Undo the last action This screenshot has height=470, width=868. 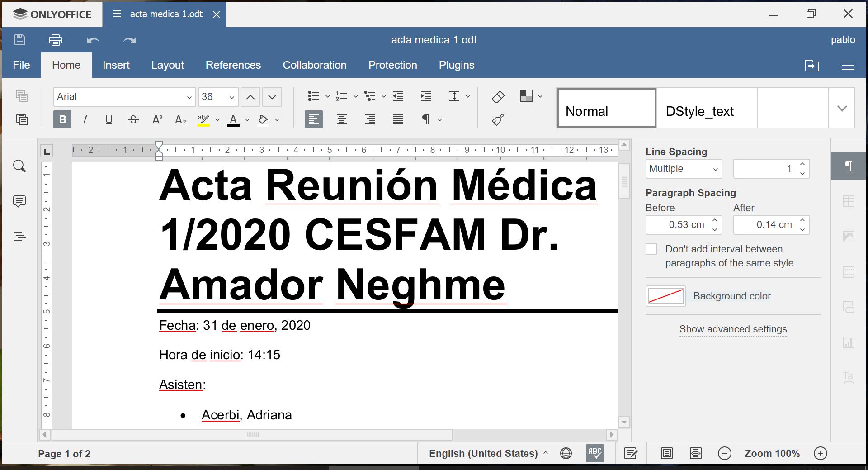pos(93,40)
